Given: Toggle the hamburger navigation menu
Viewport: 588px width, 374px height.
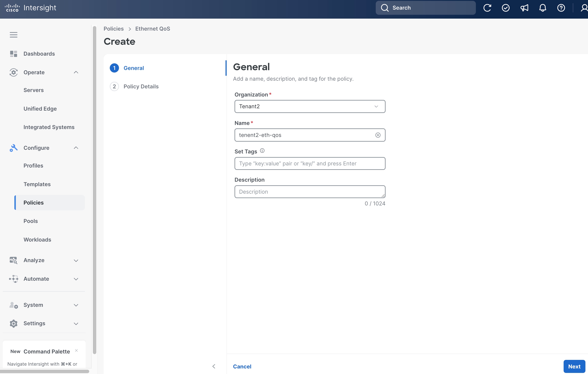Looking at the screenshot, I should pos(13,35).
